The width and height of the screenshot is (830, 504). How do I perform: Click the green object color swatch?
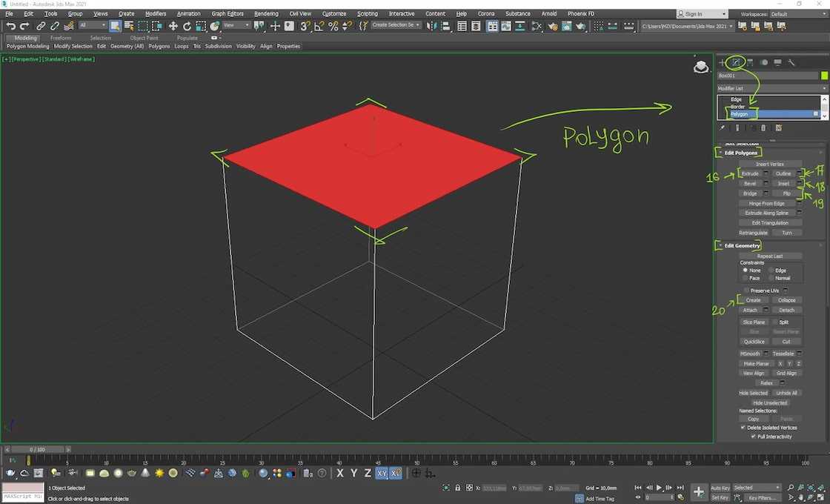click(824, 76)
